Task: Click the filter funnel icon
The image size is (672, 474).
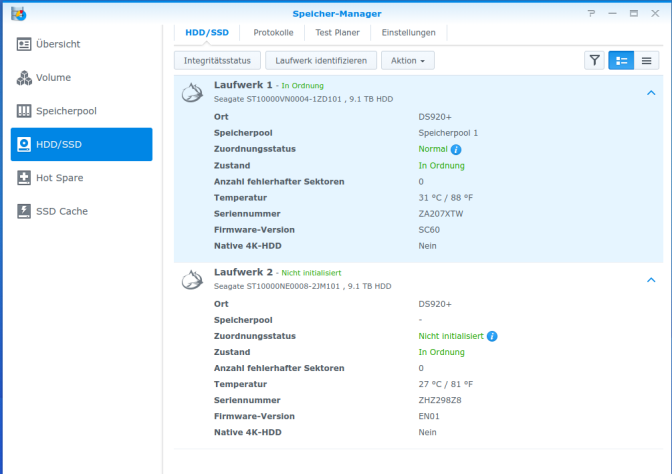Action: (594, 60)
